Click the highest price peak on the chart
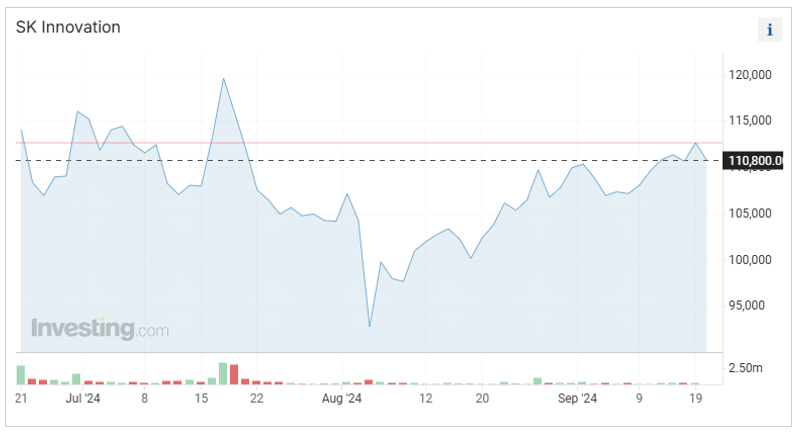 pyautogui.click(x=223, y=79)
